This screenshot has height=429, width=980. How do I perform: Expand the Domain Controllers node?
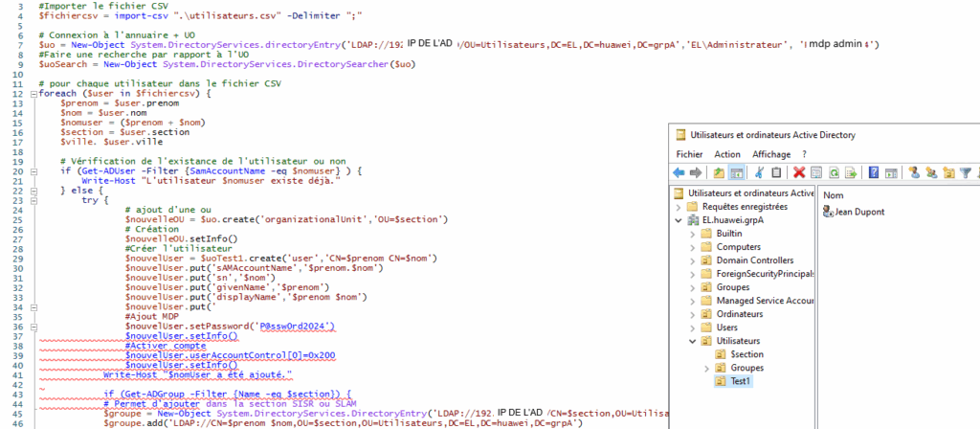click(x=693, y=260)
